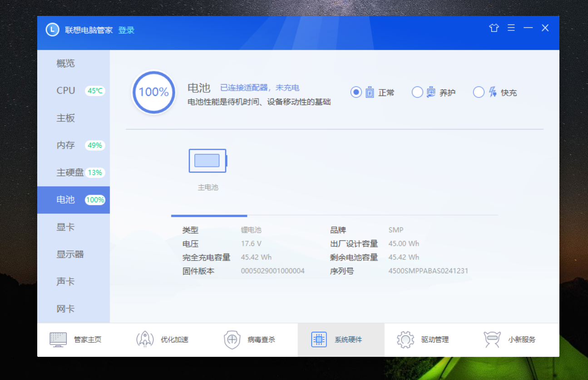The image size is (588, 380).
Task: Select the 快充 fast charge radio button
Action: click(479, 92)
